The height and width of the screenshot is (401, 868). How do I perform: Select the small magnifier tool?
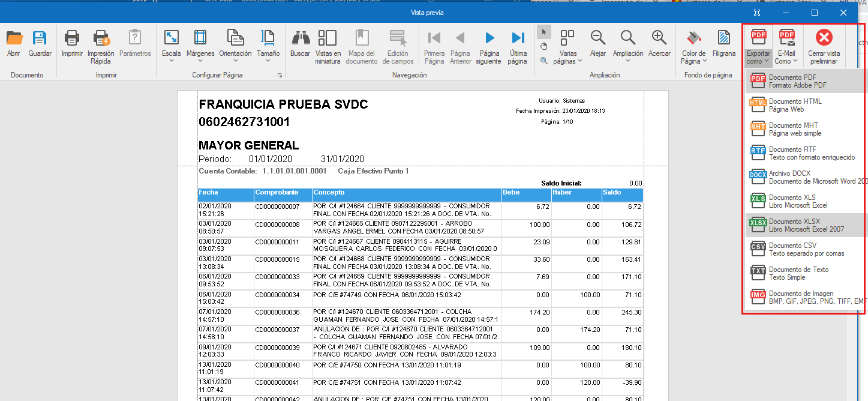(543, 60)
